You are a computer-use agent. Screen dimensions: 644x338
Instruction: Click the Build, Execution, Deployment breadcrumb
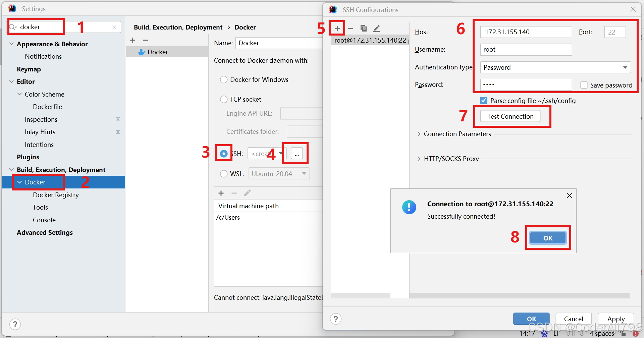(x=178, y=27)
